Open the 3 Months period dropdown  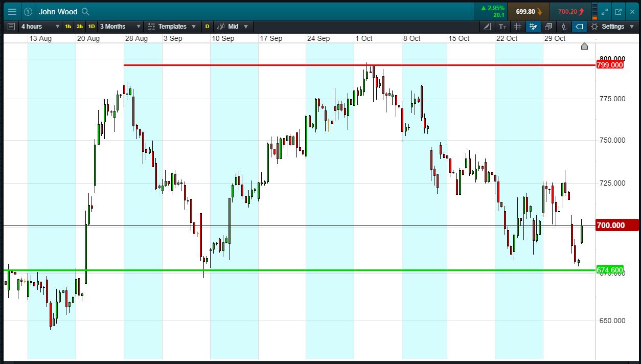119,27
